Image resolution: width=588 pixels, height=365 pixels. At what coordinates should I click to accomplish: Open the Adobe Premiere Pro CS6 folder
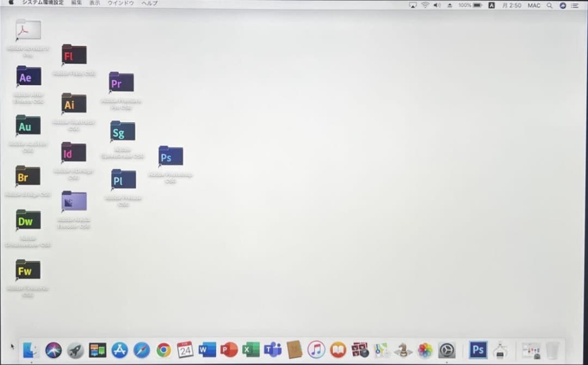121,83
